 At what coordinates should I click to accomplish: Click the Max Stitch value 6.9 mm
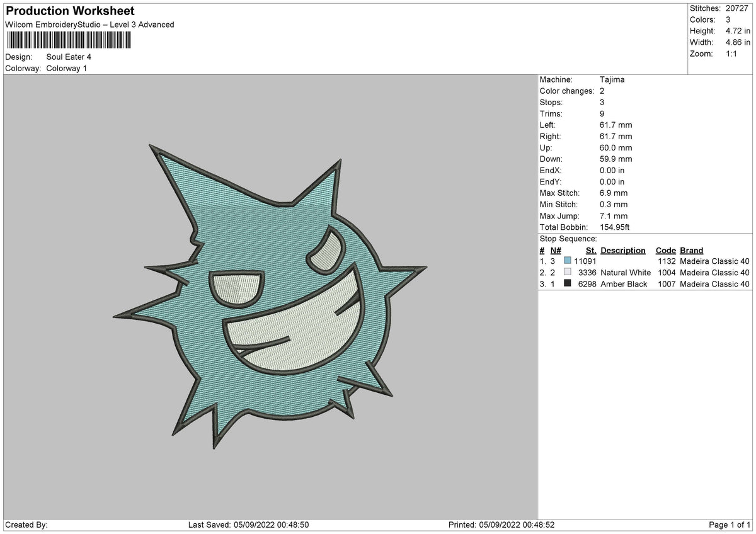[x=614, y=193]
